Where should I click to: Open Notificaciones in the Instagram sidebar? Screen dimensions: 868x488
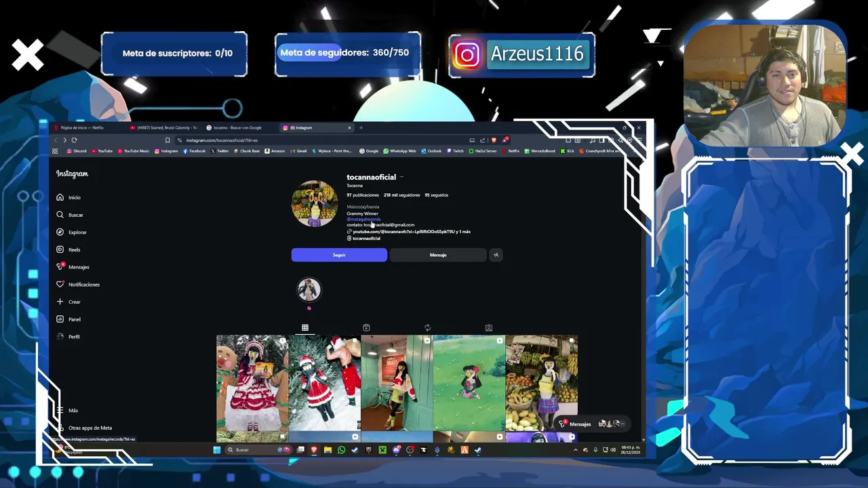click(x=78, y=285)
